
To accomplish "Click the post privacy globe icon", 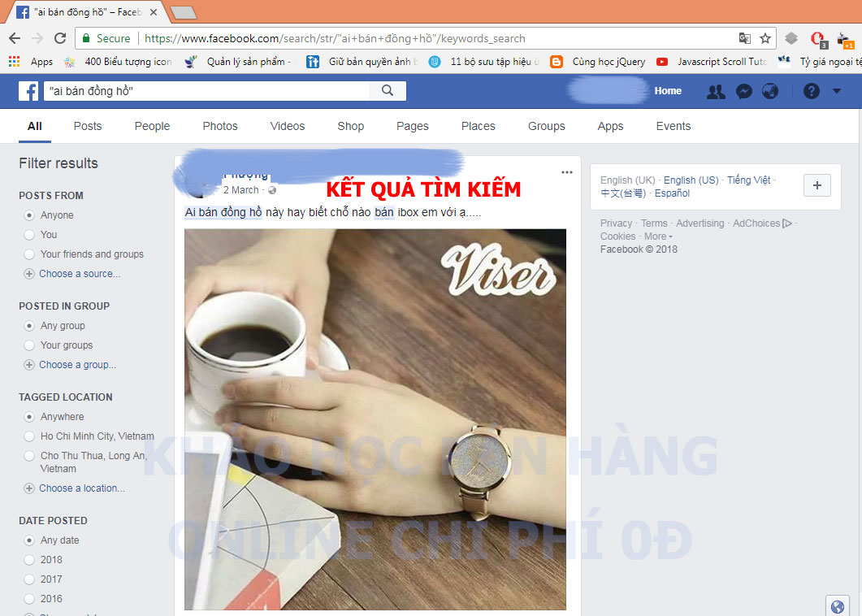I will pyautogui.click(x=272, y=190).
